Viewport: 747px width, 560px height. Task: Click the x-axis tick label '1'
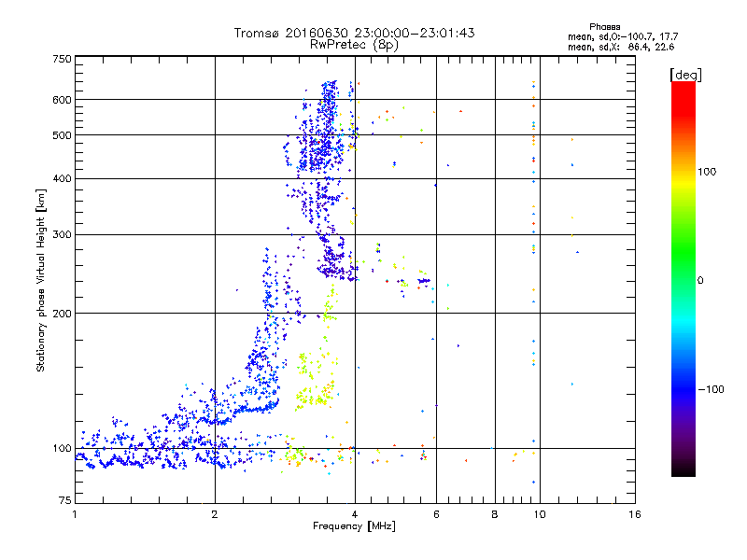pos(75,514)
